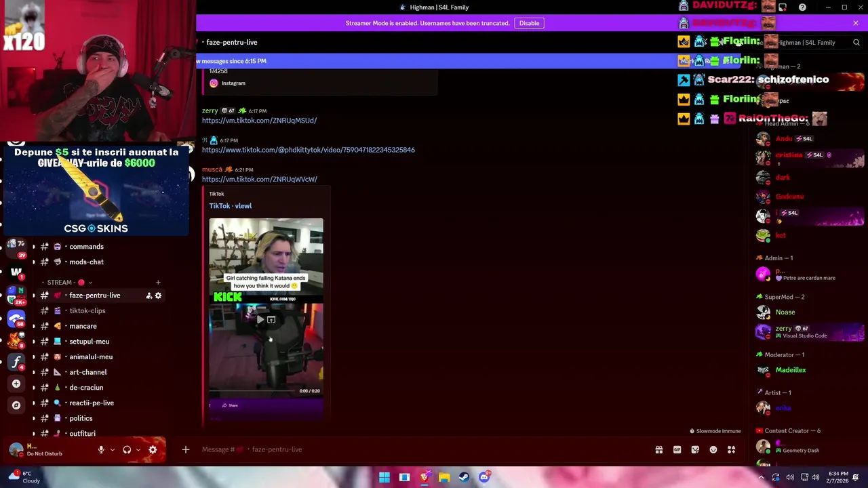Open zerry's vm.tiktok.com link
The image size is (868, 488).
point(259,121)
